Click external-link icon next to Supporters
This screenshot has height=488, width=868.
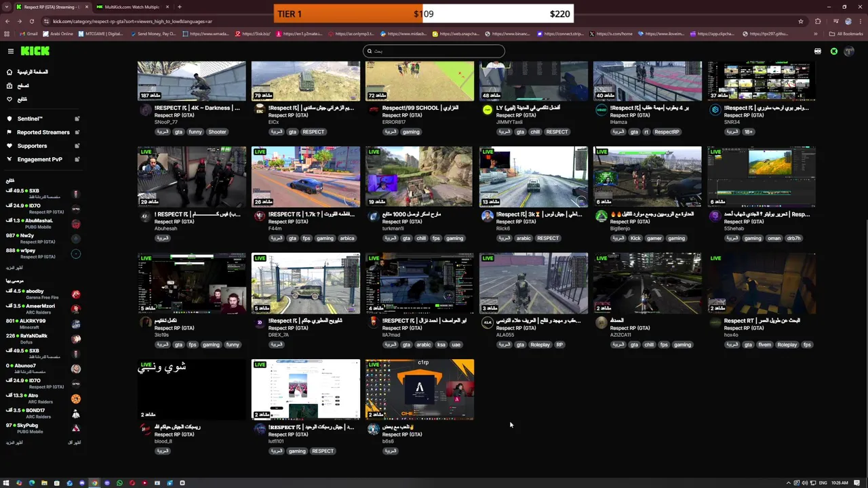pyautogui.click(x=77, y=146)
